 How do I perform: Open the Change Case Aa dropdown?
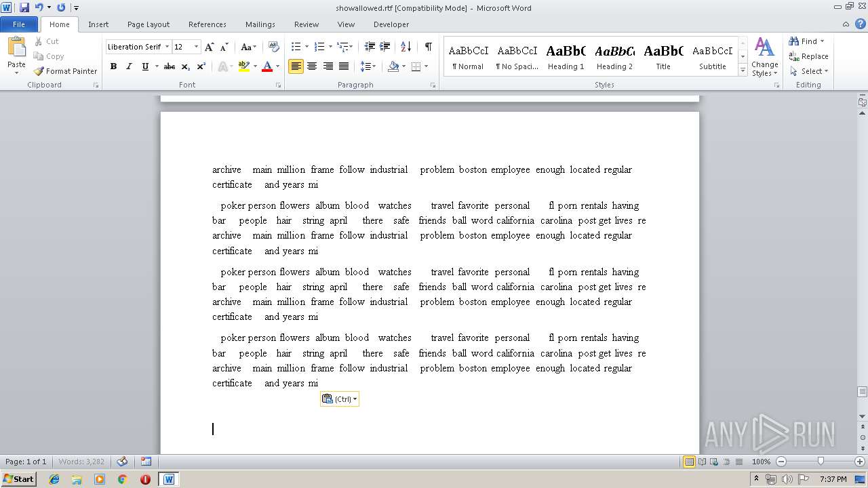(x=248, y=47)
